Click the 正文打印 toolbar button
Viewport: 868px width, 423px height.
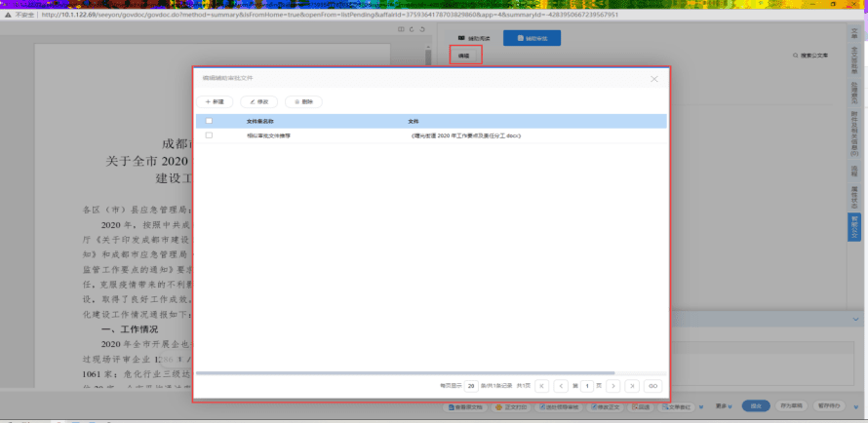click(511, 406)
